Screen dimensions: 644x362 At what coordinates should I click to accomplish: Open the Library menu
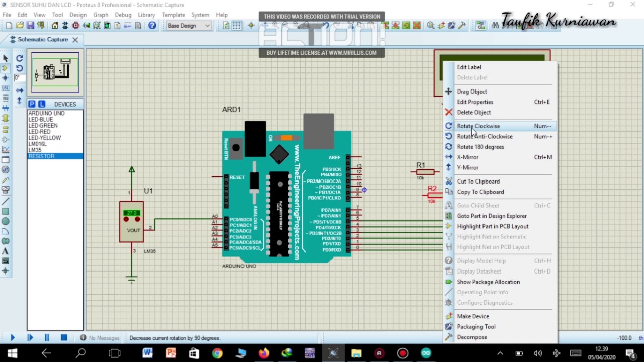coord(146,15)
